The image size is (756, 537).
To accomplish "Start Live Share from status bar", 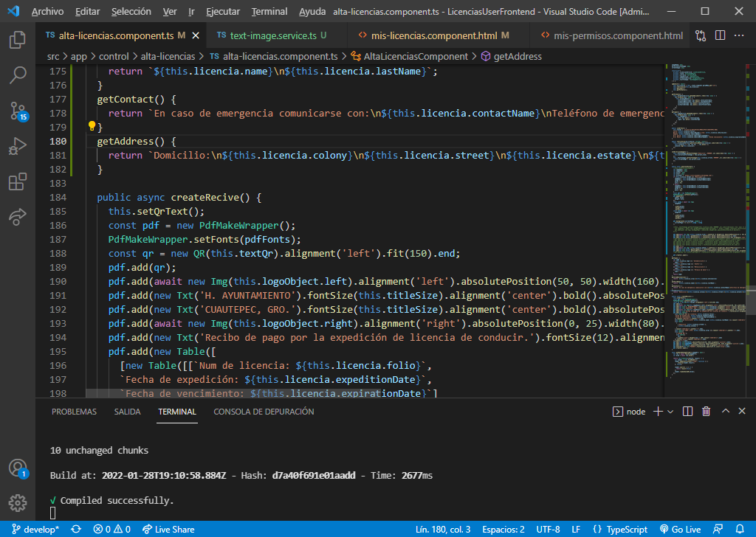I will point(168,530).
